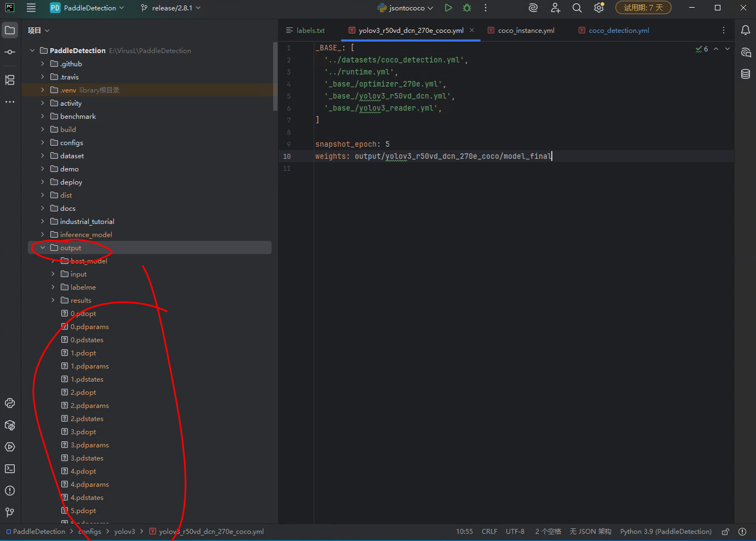Screen dimensions: 756x541
Task: Click PaddleDetection breadcrumb in status bar
Action: pyautogui.click(x=36, y=532)
